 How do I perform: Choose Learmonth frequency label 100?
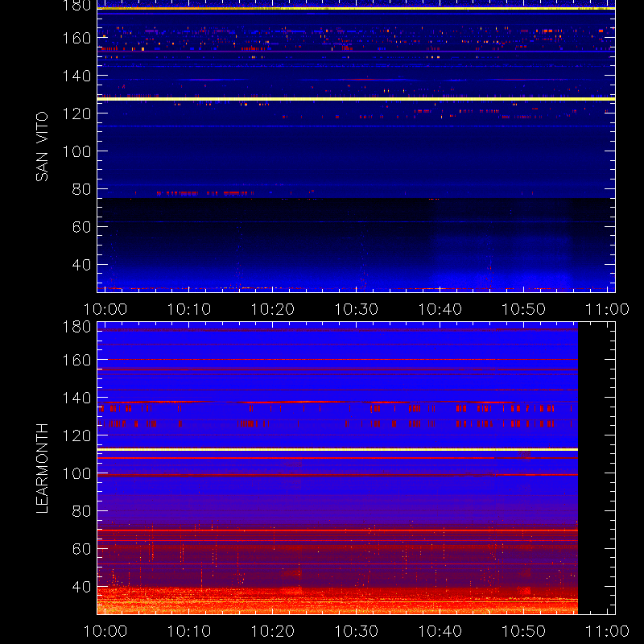pos(76,473)
